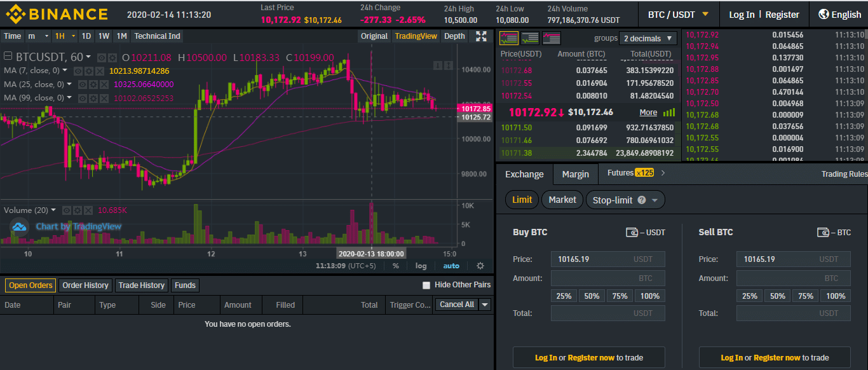The width and height of the screenshot is (868, 370).
Task: Switch to the Margin tab
Action: 576,174
